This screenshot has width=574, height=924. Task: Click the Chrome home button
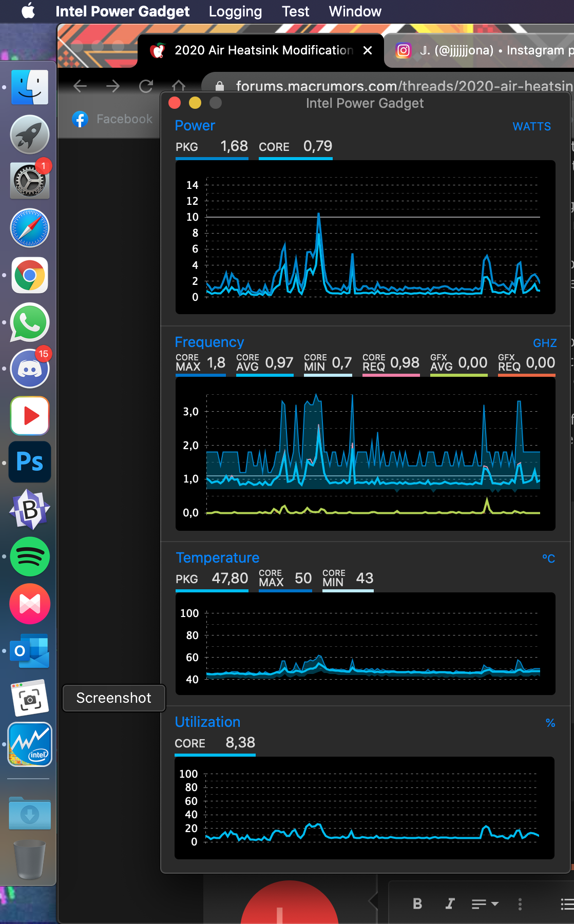coord(179,85)
